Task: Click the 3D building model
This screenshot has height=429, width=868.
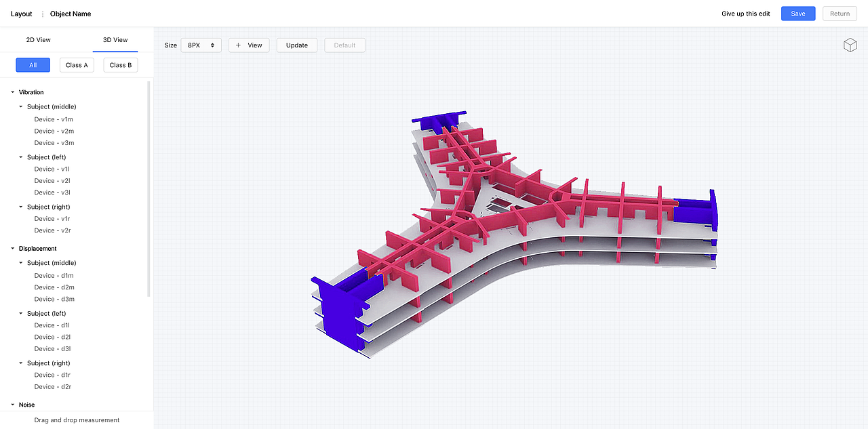Action: pos(514,234)
